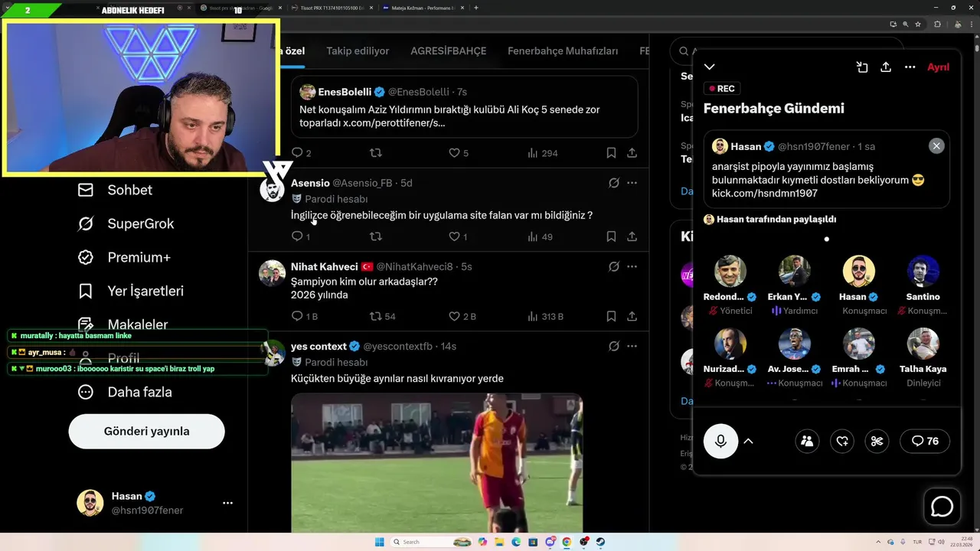Select Santino's avatar in the Space
Screen dimensions: 980x551
pyautogui.click(x=923, y=271)
